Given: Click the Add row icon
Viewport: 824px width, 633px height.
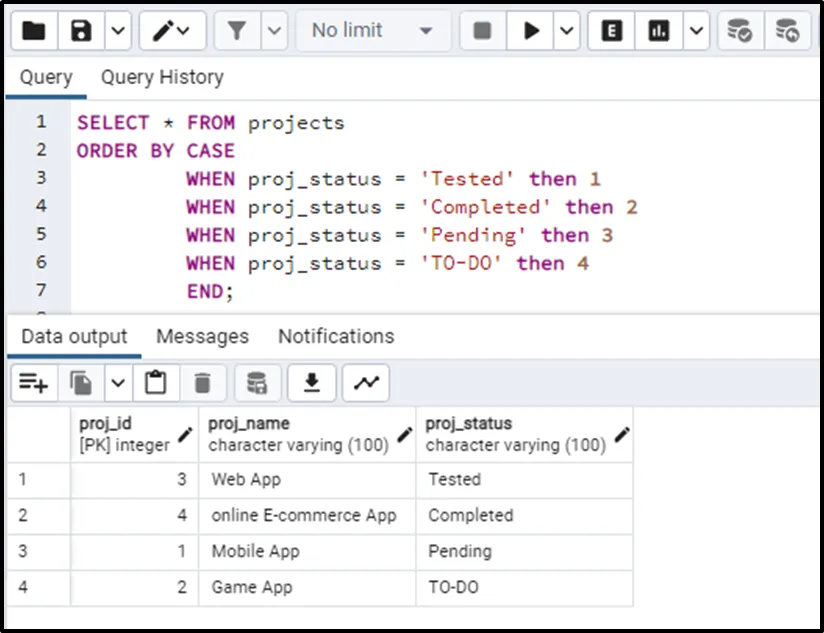Looking at the screenshot, I should click(34, 382).
